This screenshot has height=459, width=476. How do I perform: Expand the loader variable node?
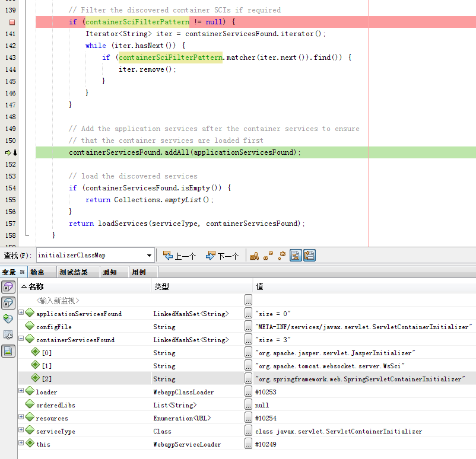click(21, 390)
